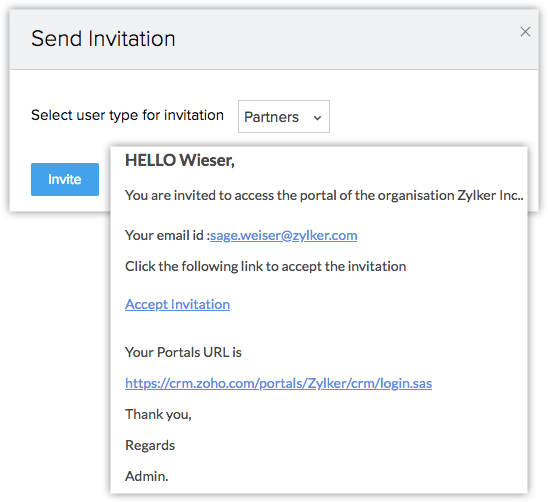Click the 'You are invited to access' sentence

pos(324,195)
